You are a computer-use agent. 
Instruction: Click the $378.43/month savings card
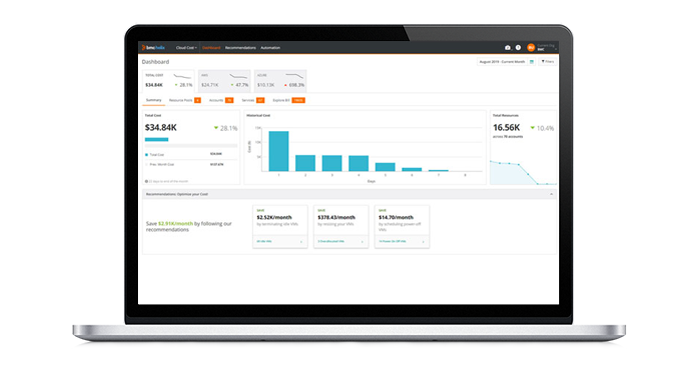tap(341, 227)
